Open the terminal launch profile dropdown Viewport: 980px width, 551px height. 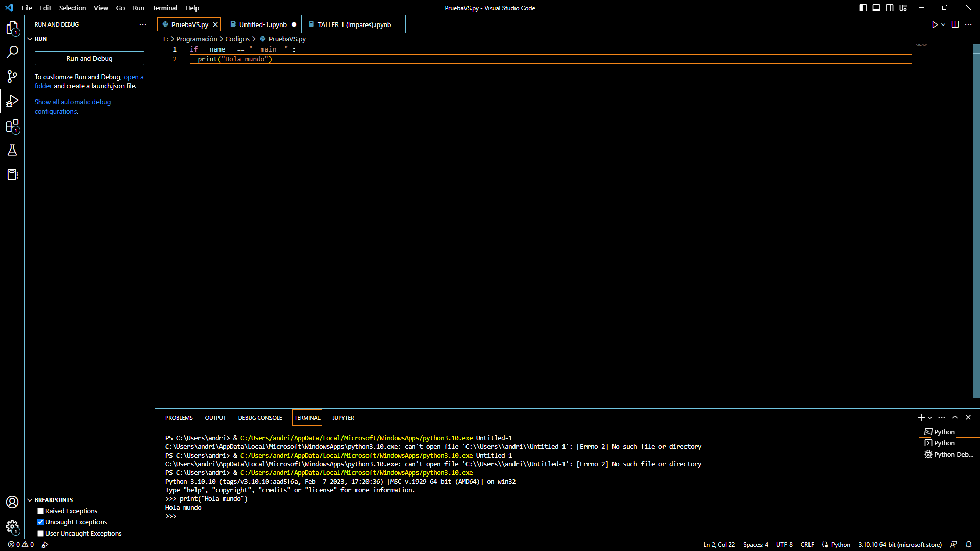coord(930,417)
